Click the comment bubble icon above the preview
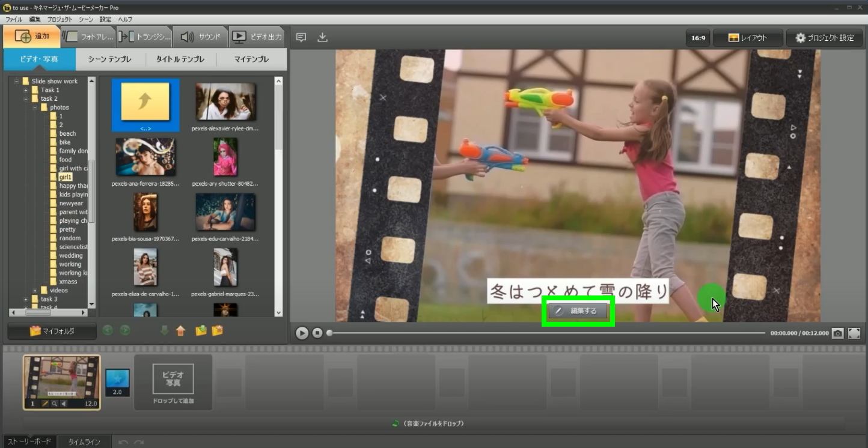 tap(301, 37)
